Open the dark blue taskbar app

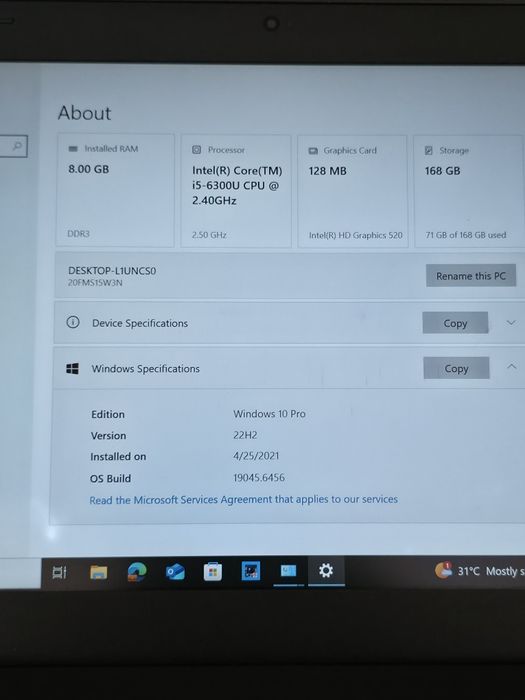pos(251,571)
